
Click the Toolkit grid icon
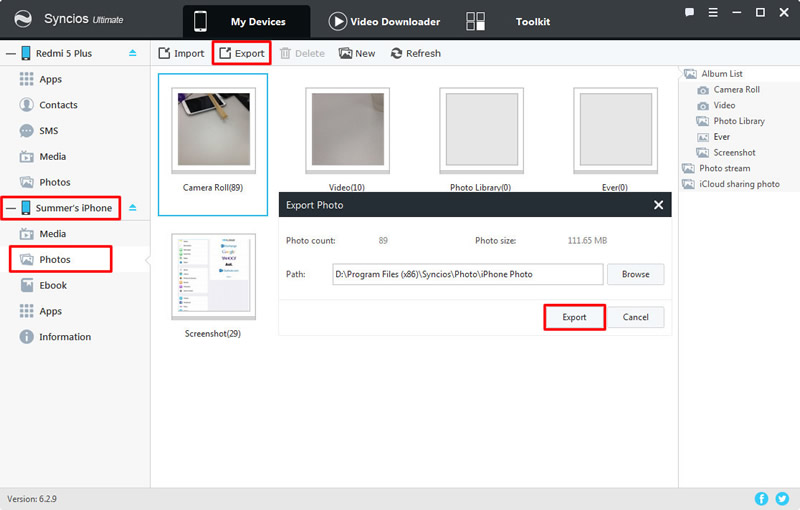476,21
